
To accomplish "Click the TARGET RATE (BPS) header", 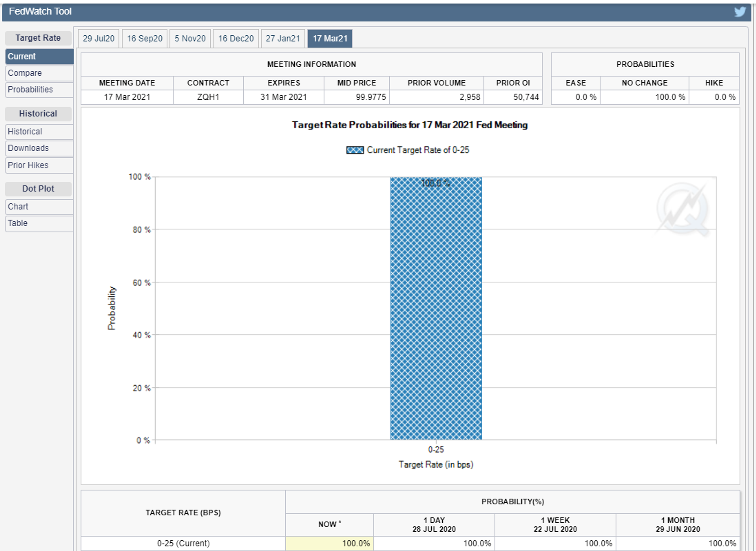I will 183,513.
